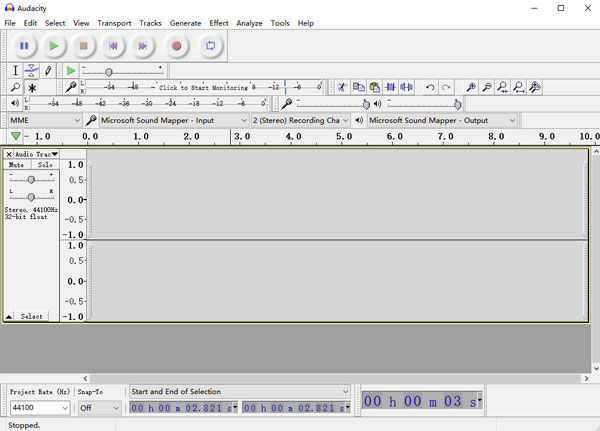Select the Selection (I-beam) tool
The width and height of the screenshot is (600, 431).
pyautogui.click(x=15, y=71)
